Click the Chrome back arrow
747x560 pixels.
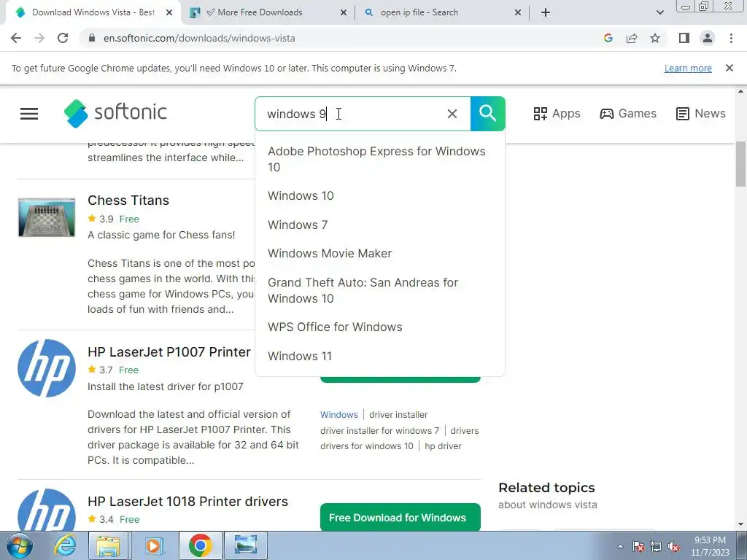click(16, 38)
